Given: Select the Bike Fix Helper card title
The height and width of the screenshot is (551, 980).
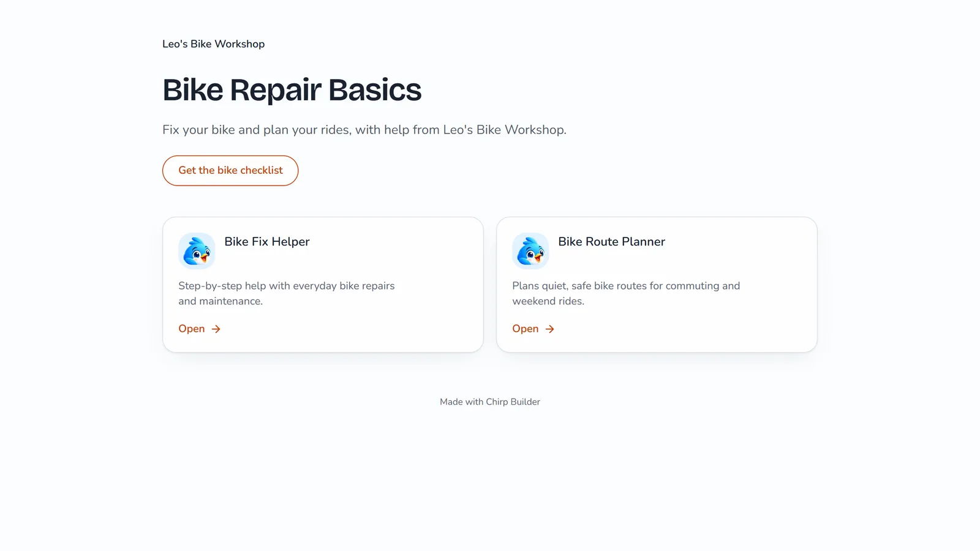Looking at the screenshot, I should [x=267, y=242].
